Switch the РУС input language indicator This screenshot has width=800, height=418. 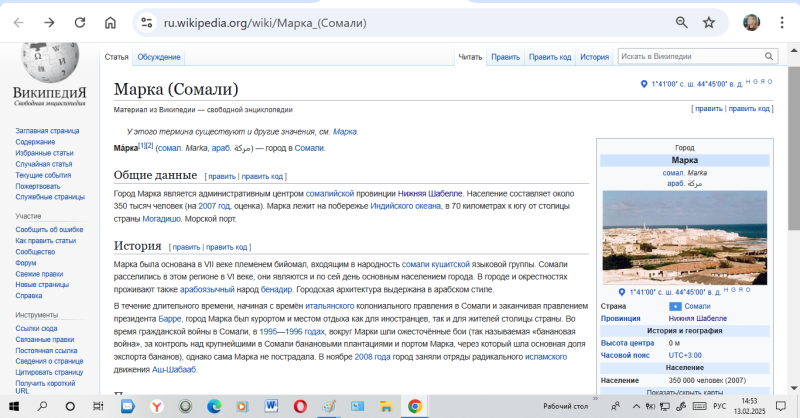pyautogui.click(x=719, y=406)
